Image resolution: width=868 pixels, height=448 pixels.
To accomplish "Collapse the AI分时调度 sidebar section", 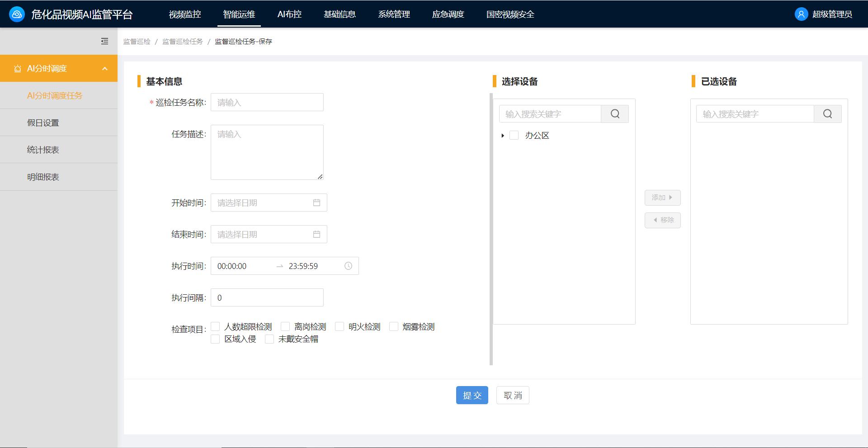I will [x=105, y=68].
